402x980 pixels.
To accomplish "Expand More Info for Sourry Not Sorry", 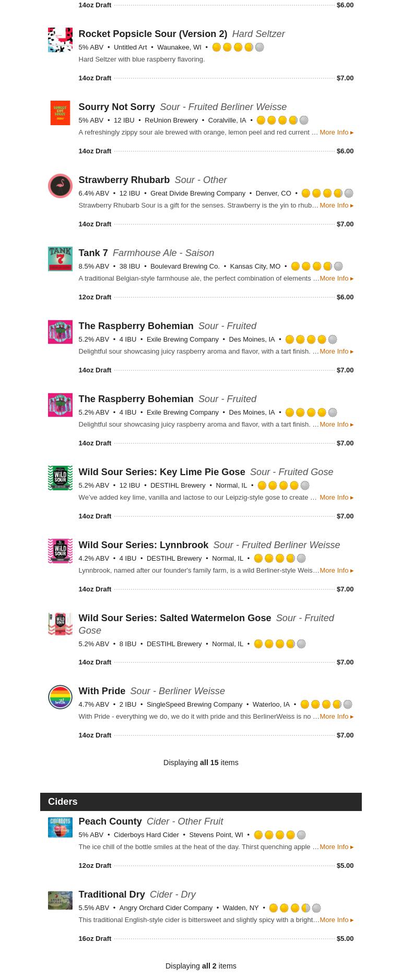I will [x=336, y=132].
